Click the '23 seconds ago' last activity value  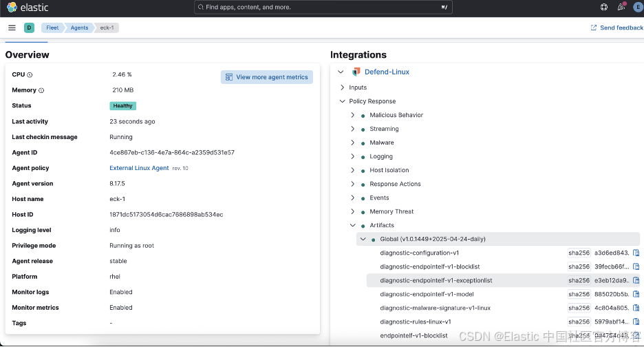click(x=132, y=122)
